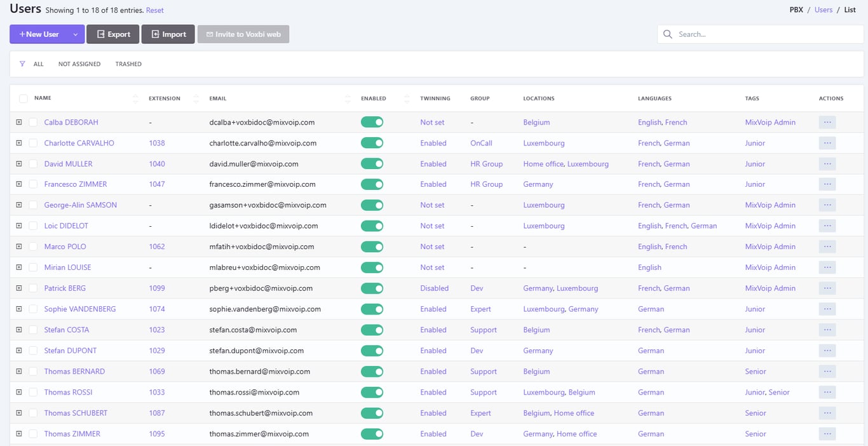This screenshot has width=868, height=446.
Task: Sort by the Email column arrows
Action: (347, 98)
